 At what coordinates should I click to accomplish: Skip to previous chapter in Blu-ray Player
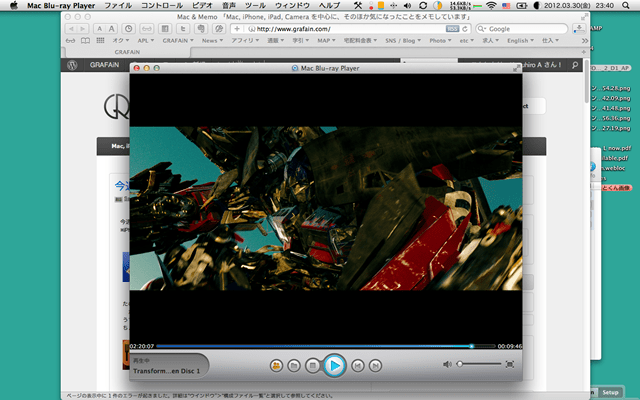(358, 365)
